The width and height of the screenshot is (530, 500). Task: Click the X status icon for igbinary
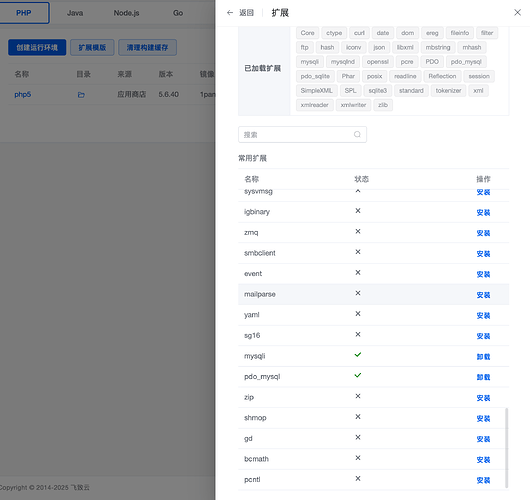click(358, 211)
